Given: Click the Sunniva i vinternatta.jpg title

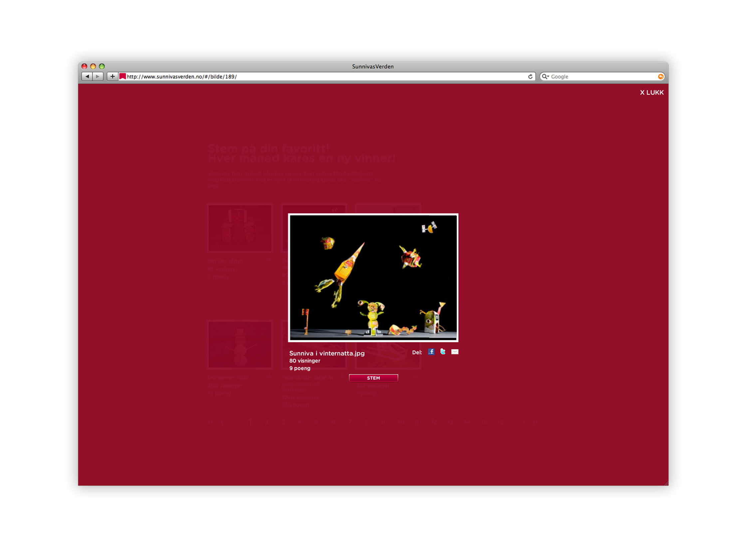Looking at the screenshot, I should pos(327,353).
